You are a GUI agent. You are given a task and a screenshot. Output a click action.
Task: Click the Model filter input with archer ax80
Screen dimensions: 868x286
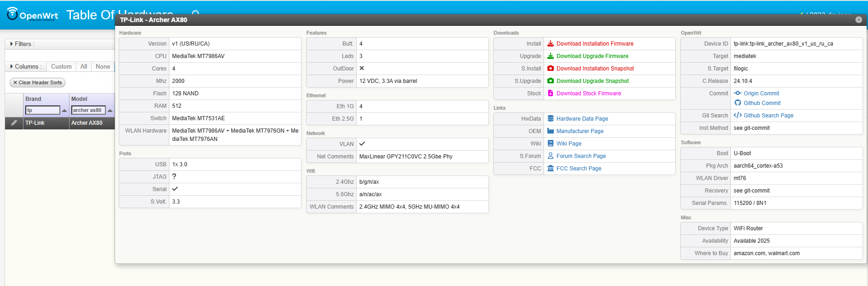88,111
